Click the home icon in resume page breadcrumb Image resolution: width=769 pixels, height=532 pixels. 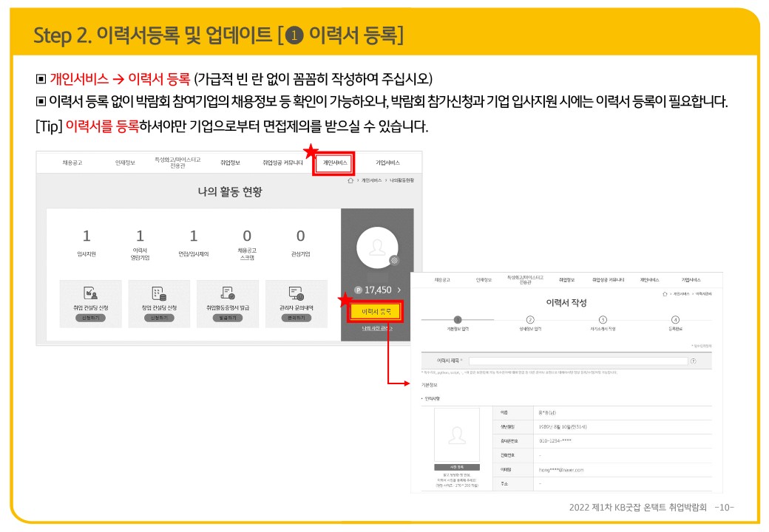pyautogui.click(x=665, y=294)
